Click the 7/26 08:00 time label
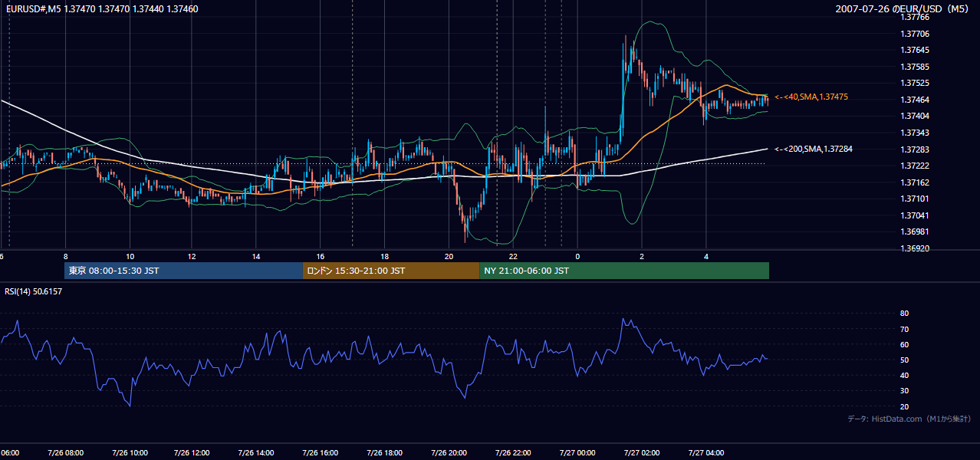Image resolution: width=980 pixels, height=460 pixels. tap(66, 453)
